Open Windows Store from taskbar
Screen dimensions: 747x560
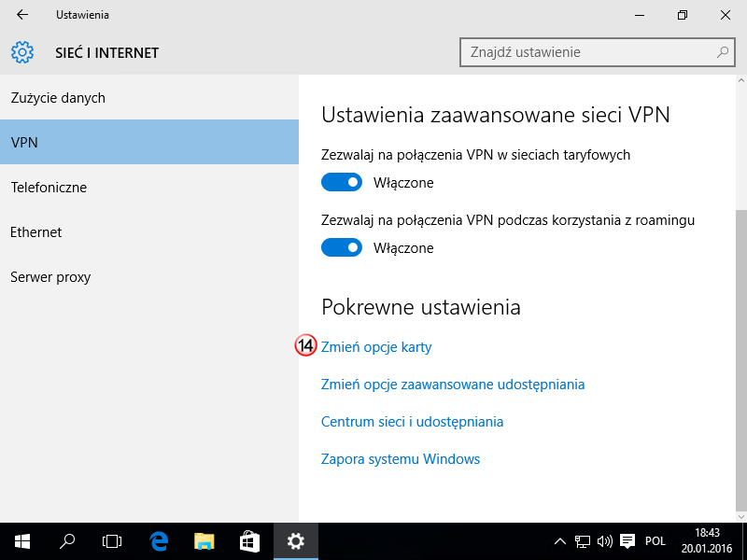tap(249, 541)
